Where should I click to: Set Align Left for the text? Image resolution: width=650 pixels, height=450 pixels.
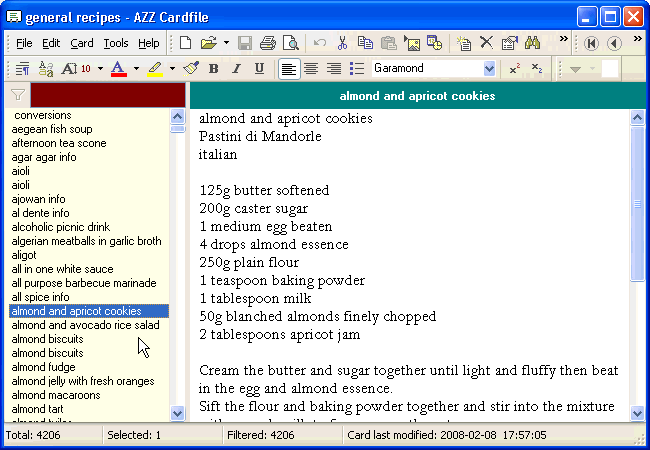pyautogui.click(x=289, y=68)
